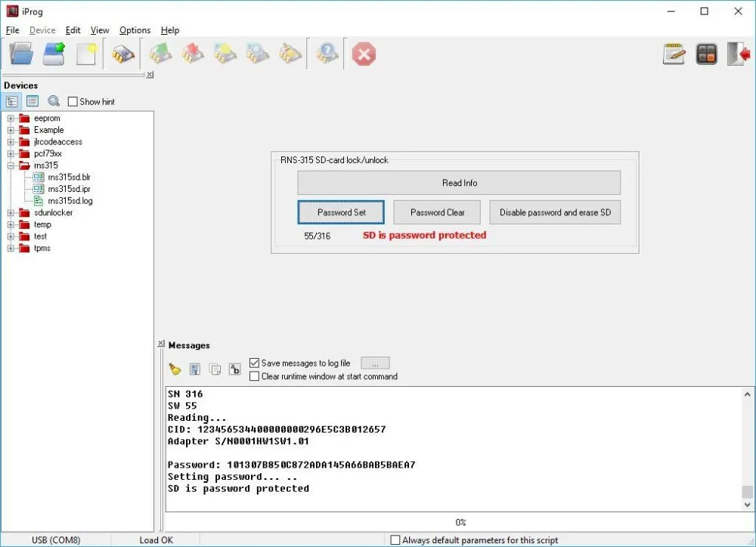
Task: Click the red 'SD is password protected' label
Action: 424,235
